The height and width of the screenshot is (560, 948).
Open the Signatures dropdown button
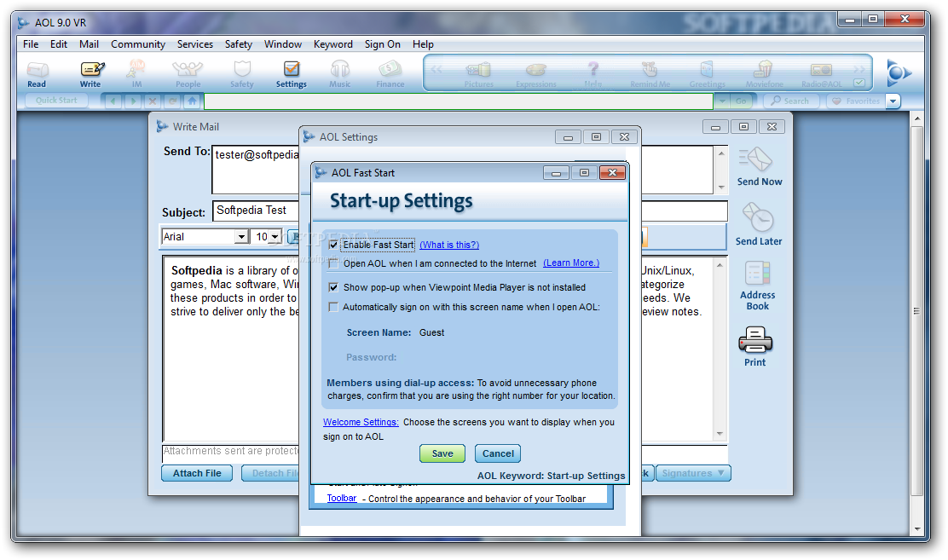coord(693,473)
